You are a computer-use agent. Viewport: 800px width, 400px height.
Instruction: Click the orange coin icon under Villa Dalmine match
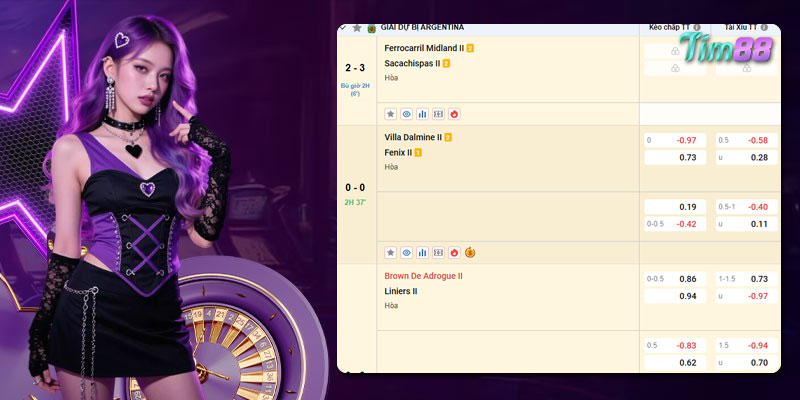coord(470,253)
